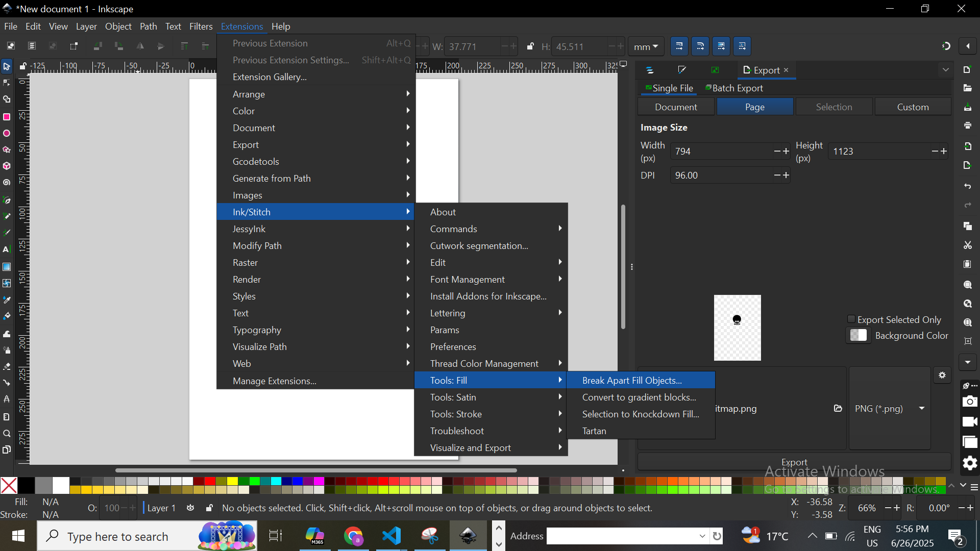980x551 pixels.
Task: Select the Pen (Bezier) tool
Action: click(7, 200)
